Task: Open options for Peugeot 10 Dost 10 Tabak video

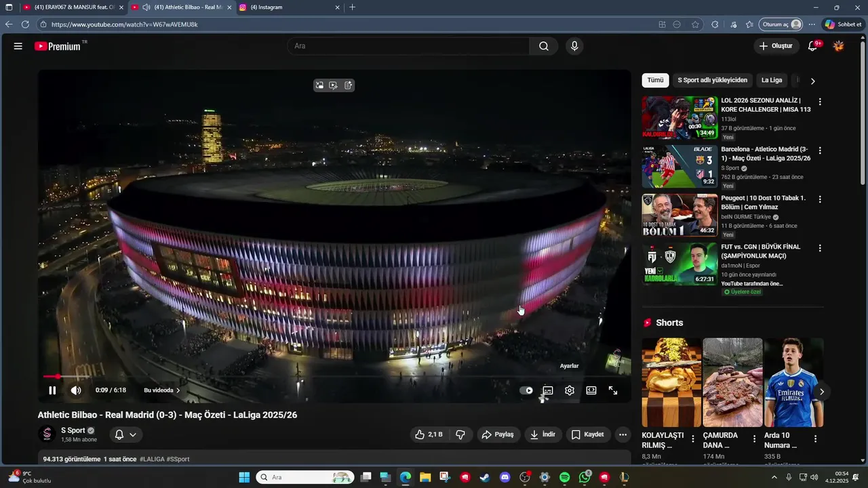Action: pos(820,199)
